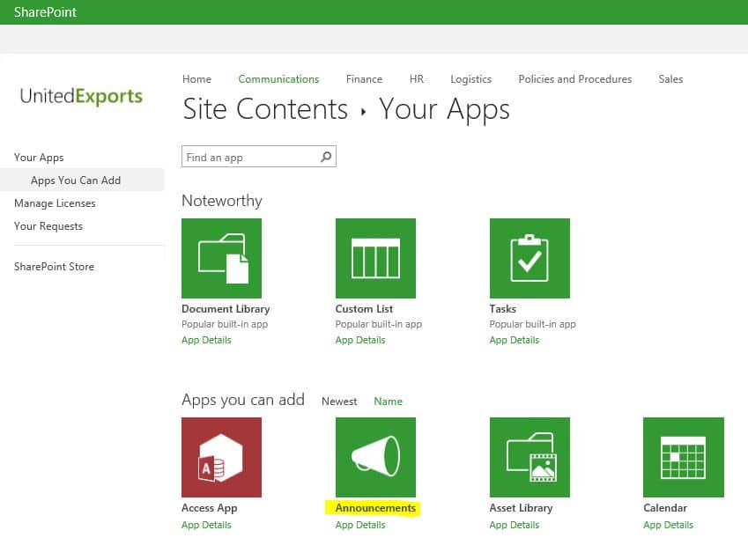Select Apps You Can Add
Viewport: 748px width, 560px height.
tap(76, 181)
